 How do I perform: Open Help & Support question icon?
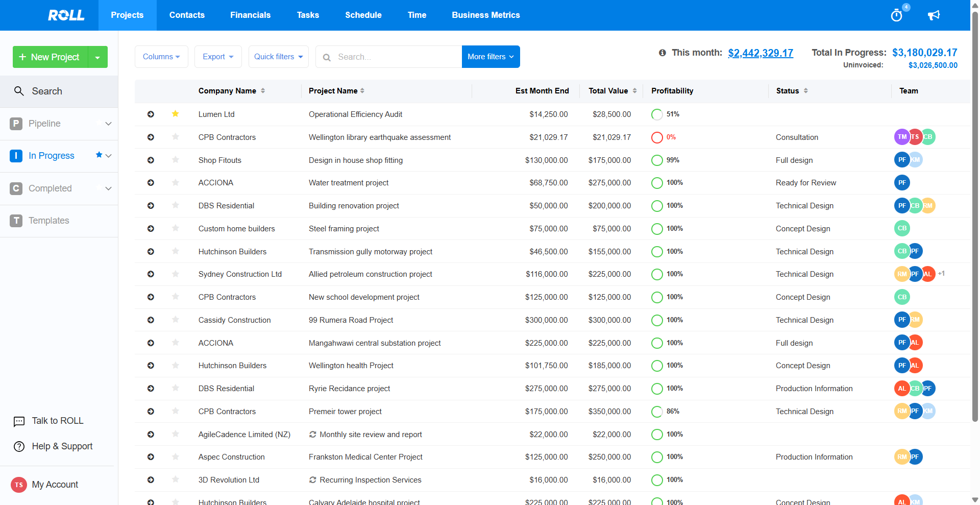[x=19, y=447]
